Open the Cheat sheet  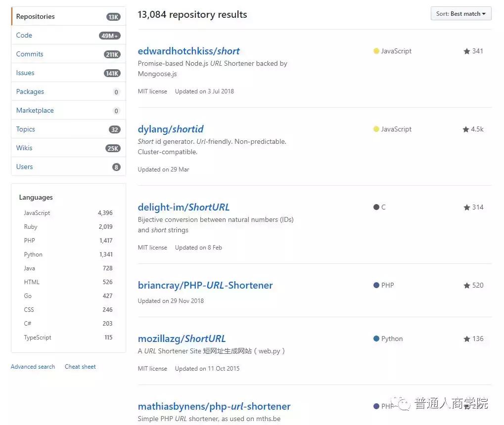[80, 366]
